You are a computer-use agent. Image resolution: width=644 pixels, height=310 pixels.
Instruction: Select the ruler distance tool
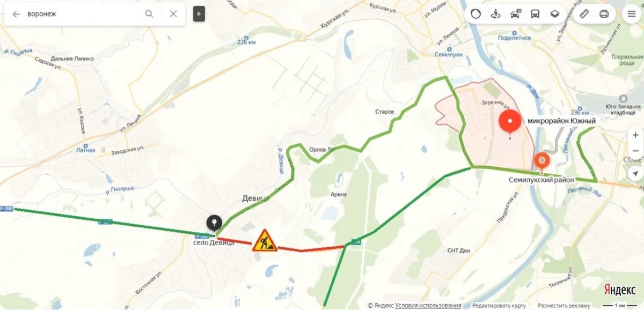(x=584, y=14)
